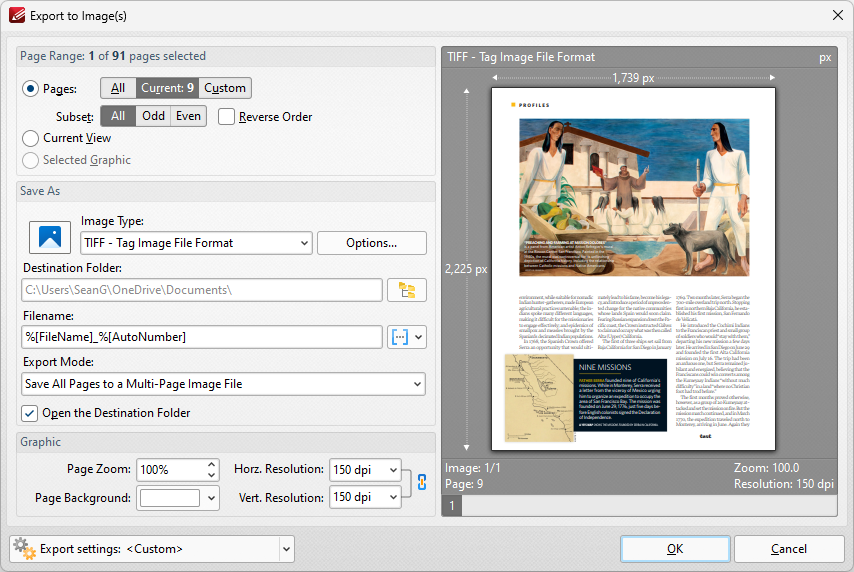
Task: Set subset to All
Action: [x=118, y=116]
